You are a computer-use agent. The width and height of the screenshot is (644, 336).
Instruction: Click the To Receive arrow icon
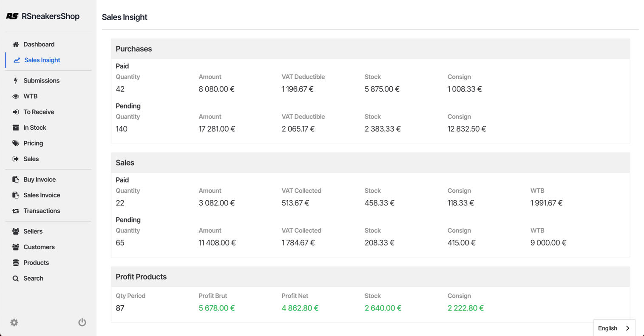pos(16,112)
